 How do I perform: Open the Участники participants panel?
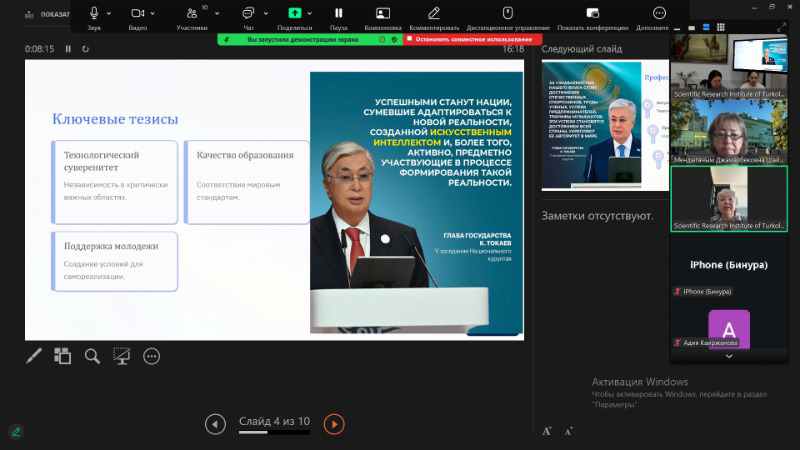[x=191, y=13]
